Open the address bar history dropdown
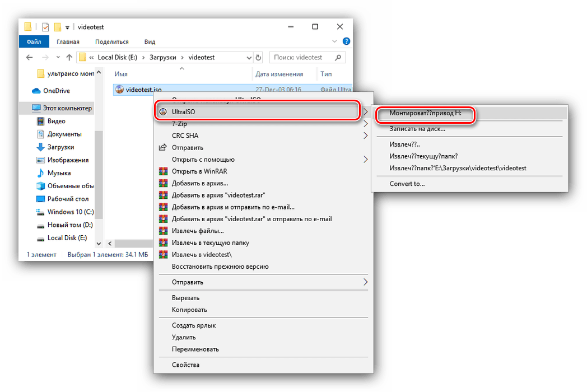The image size is (587, 392). (x=248, y=57)
